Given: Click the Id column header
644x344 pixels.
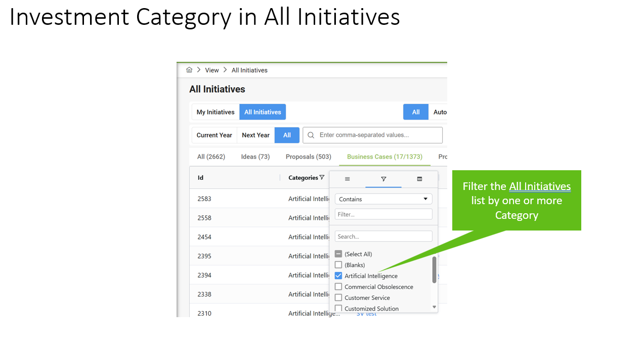Looking at the screenshot, I should (200, 178).
